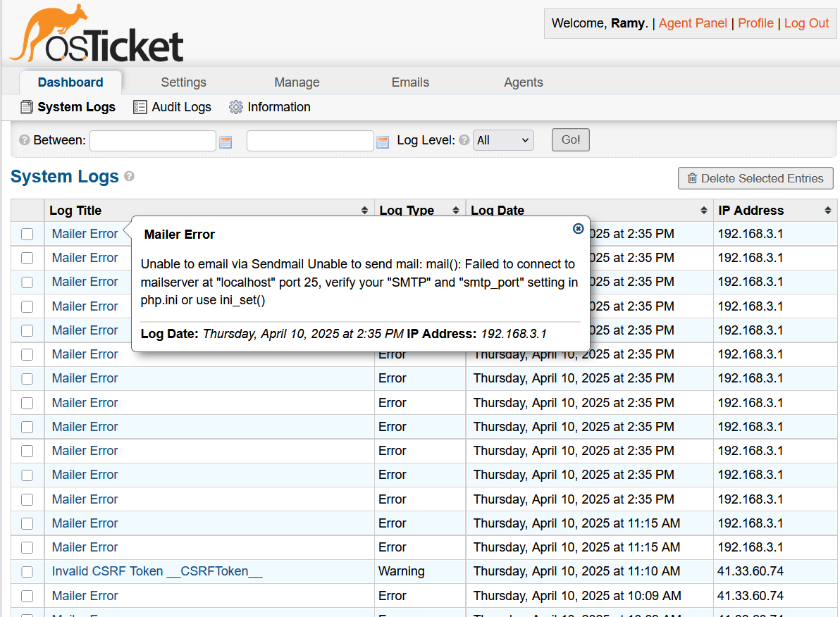Screen dimensions: 840x617
Task: Switch to the Settings tab
Action: [183, 82]
